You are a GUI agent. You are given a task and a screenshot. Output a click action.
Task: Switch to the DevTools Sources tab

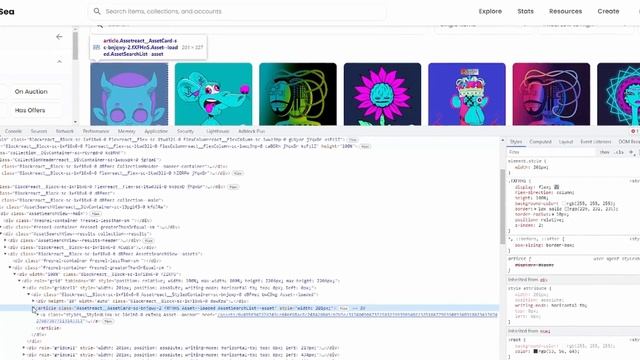click(39, 131)
